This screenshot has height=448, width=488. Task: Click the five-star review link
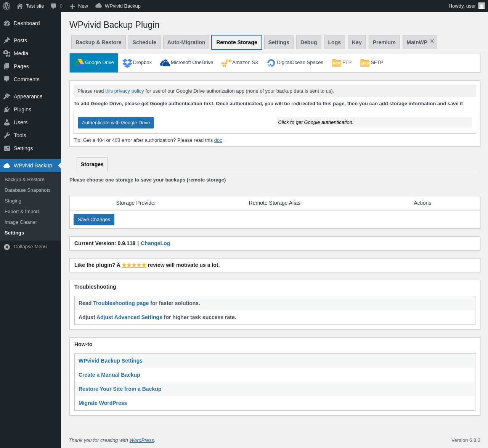pos(134,265)
